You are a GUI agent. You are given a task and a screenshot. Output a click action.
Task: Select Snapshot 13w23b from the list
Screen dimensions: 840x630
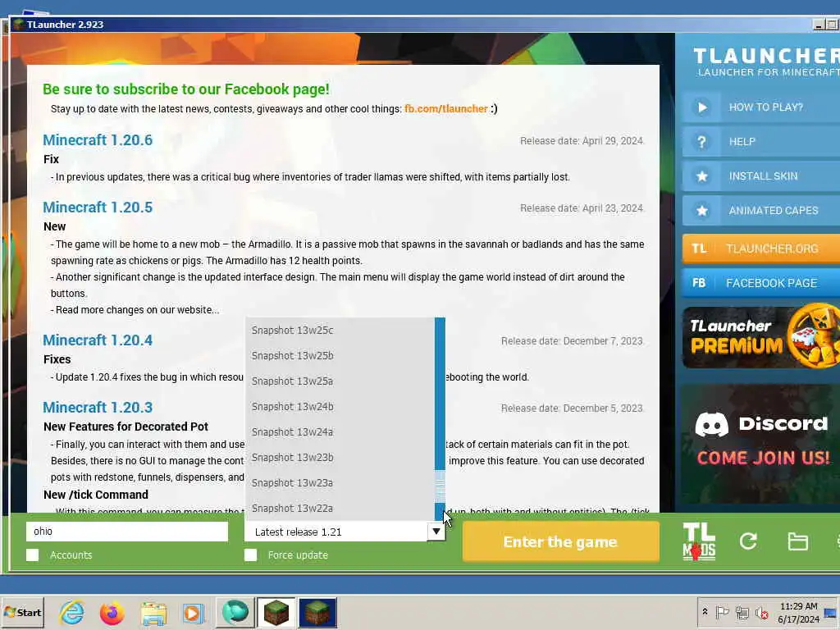coord(340,458)
